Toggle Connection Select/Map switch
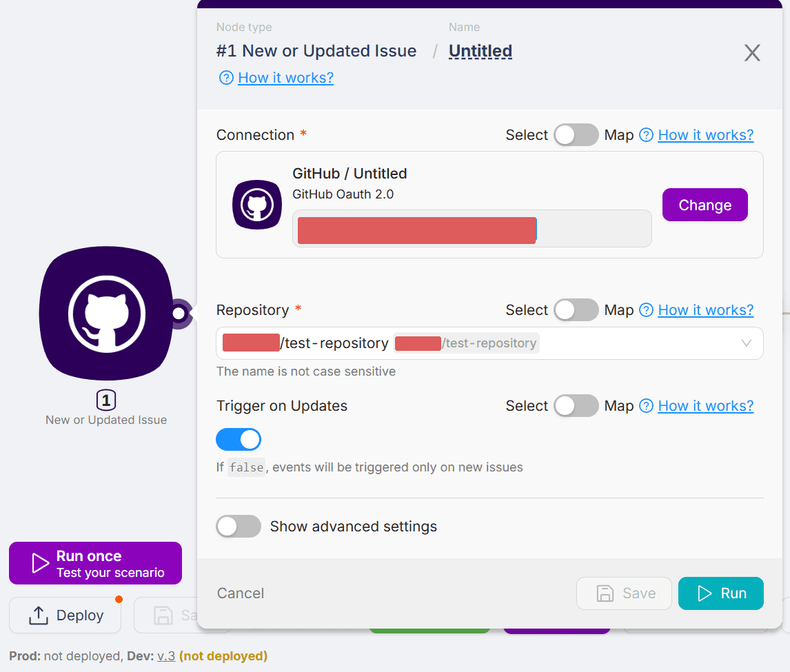Viewport: 790px width, 672px height. click(576, 135)
